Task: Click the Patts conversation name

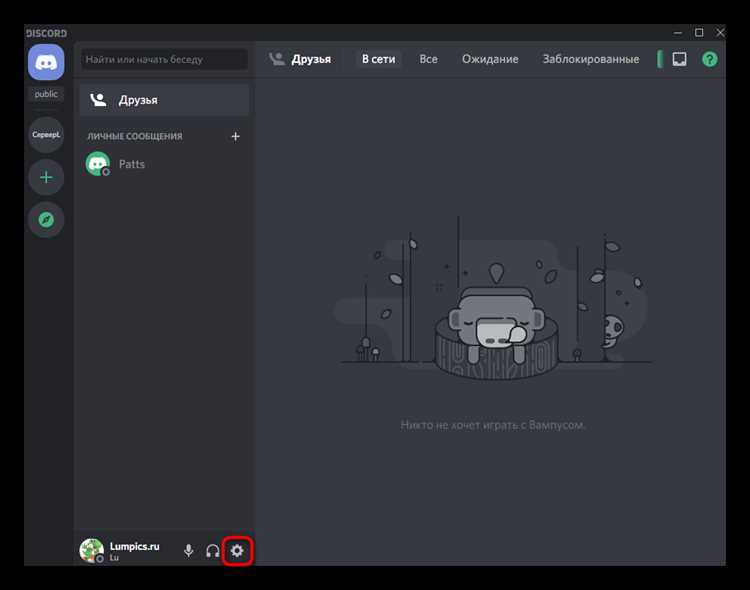Action: [x=132, y=164]
